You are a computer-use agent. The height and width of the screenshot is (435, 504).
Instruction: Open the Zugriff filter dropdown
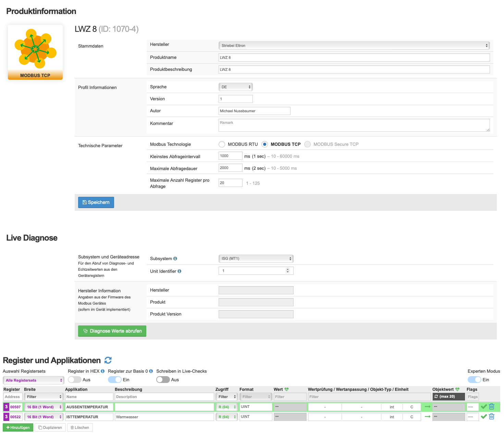click(x=227, y=397)
